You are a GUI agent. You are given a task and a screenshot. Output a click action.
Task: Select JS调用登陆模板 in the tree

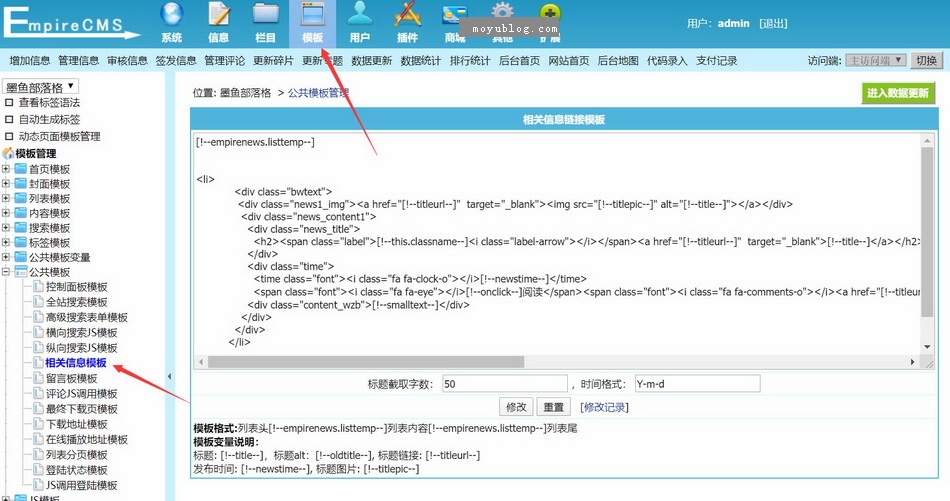82,485
